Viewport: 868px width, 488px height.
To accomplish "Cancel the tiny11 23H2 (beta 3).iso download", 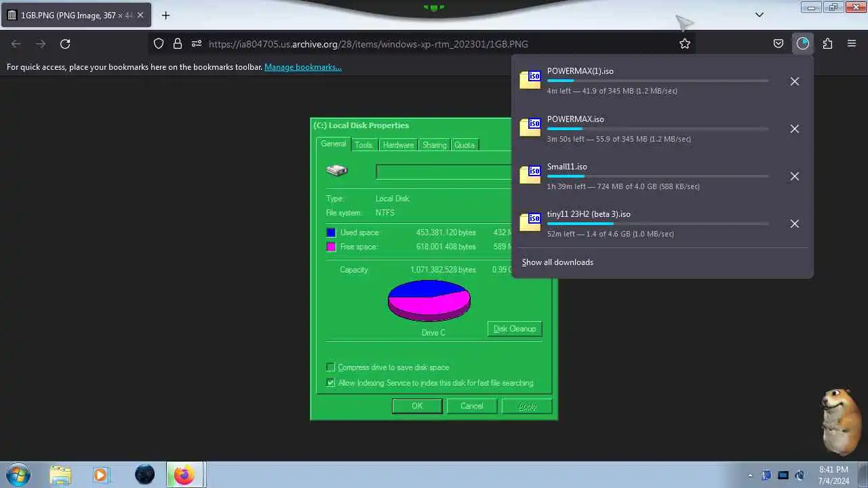I will coord(795,224).
